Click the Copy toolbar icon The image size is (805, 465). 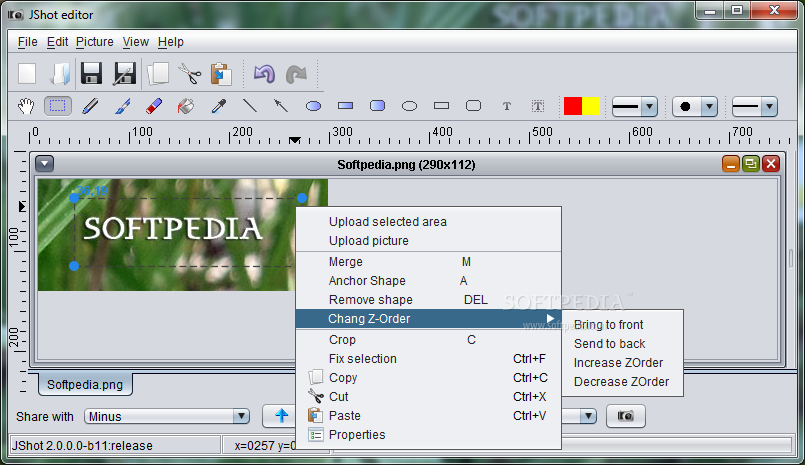tap(158, 74)
